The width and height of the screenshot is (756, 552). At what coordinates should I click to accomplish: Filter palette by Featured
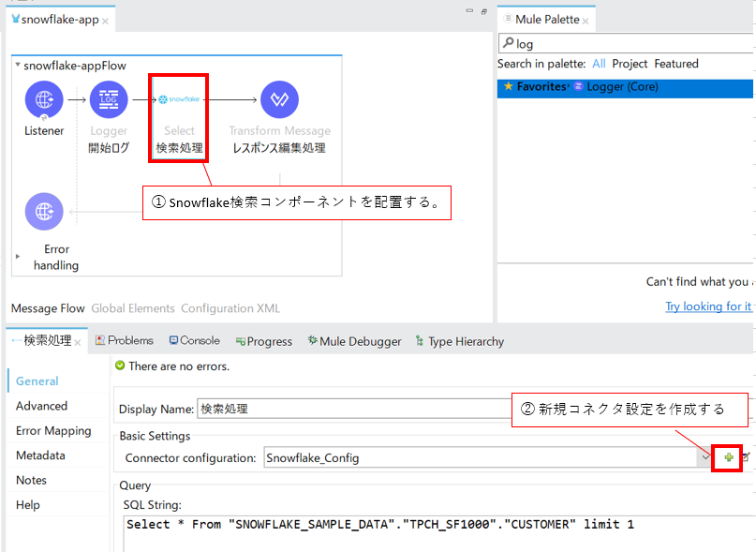click(x=676, y=64)
